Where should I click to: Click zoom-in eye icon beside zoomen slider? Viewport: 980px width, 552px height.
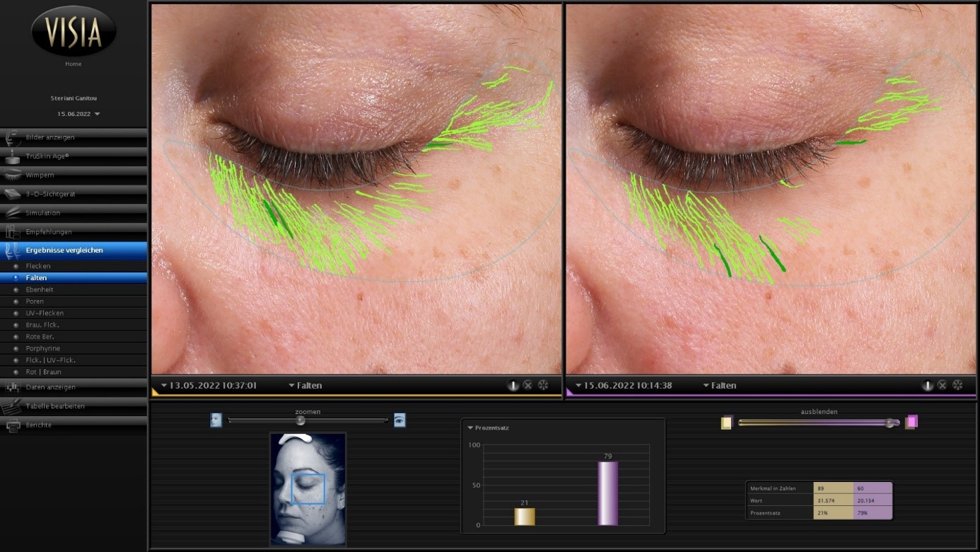(x=399, y=420)
